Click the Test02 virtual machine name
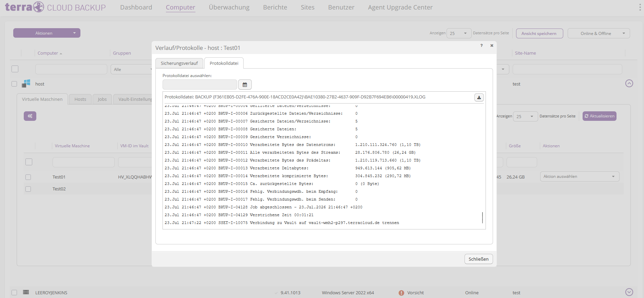The image size is (644, 298). click(59, 189)
